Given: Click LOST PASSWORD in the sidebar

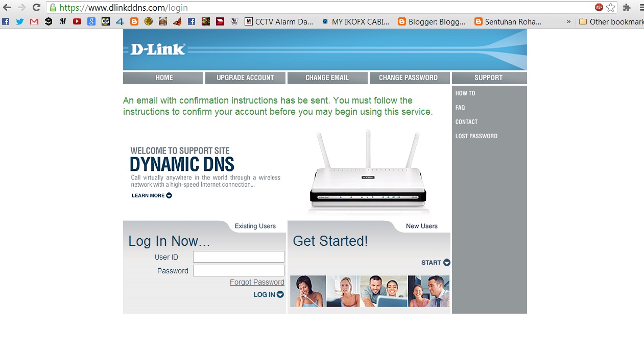Looking at the screenshot, I should (476, 136).
